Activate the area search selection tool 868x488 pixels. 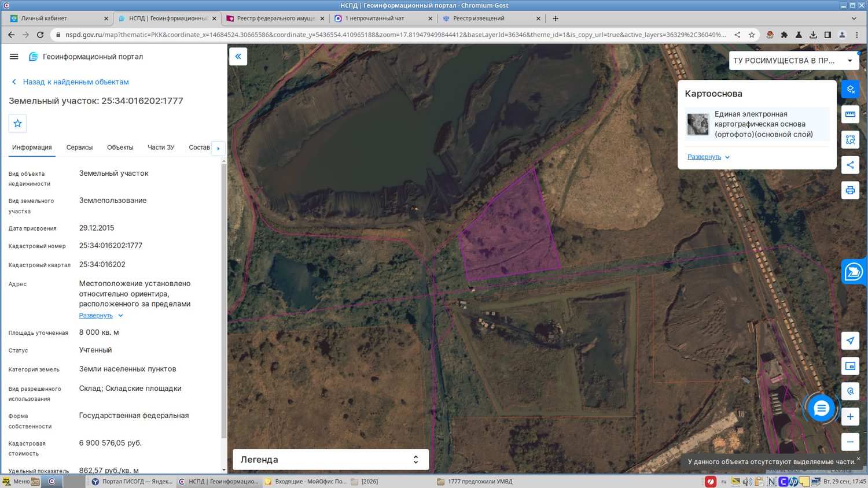coord(850,139)
